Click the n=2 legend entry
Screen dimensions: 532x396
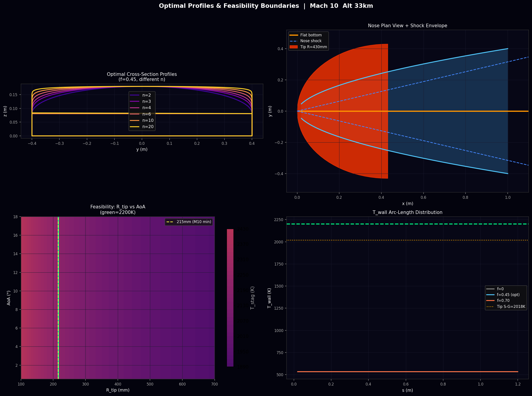[x=142, y=95]
